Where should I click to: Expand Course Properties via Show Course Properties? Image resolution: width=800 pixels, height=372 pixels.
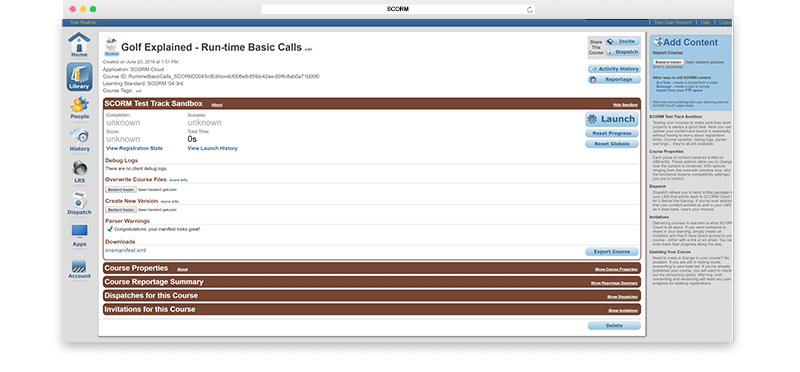coord(616,269)
